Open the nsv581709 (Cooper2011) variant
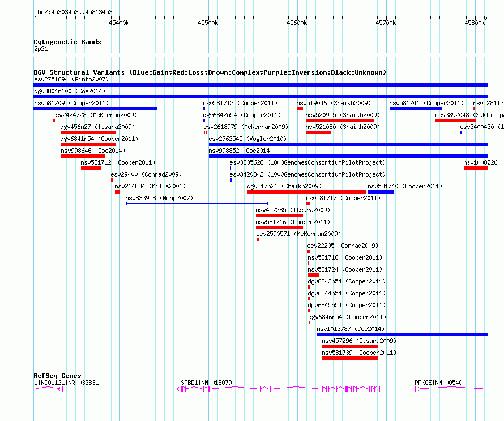The width and height of the screenshot is (504, 421). click(71, 103)
